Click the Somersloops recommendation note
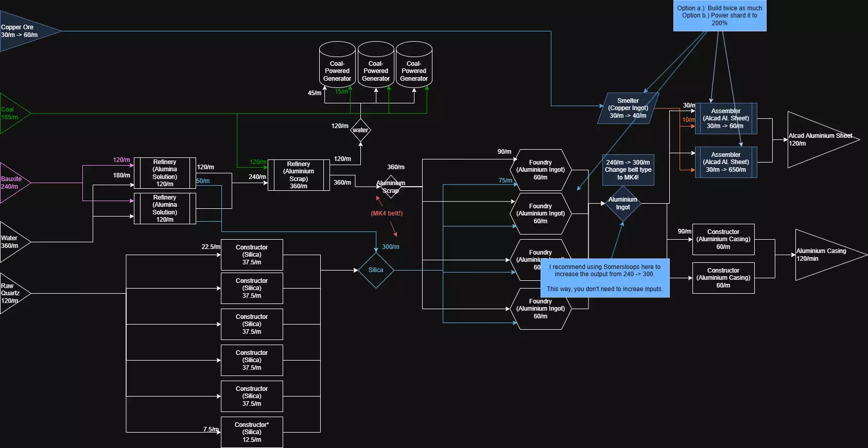Viewport: 868px width, 448px height. point(605,278)
